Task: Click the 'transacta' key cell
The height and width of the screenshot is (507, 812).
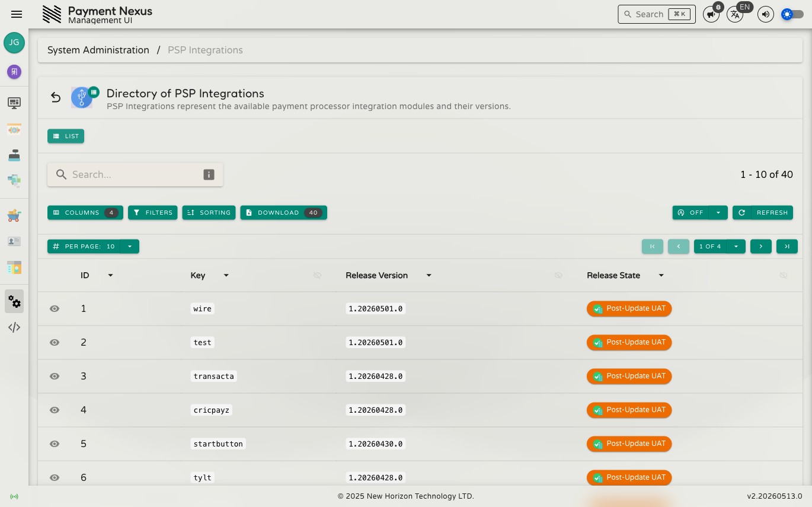Action: click(213, 376)
